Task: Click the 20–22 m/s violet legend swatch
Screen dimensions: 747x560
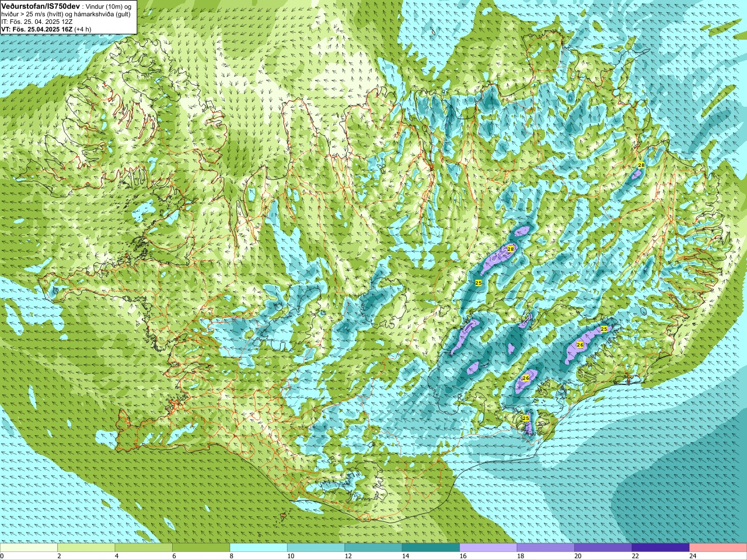Action: [603, 548]
